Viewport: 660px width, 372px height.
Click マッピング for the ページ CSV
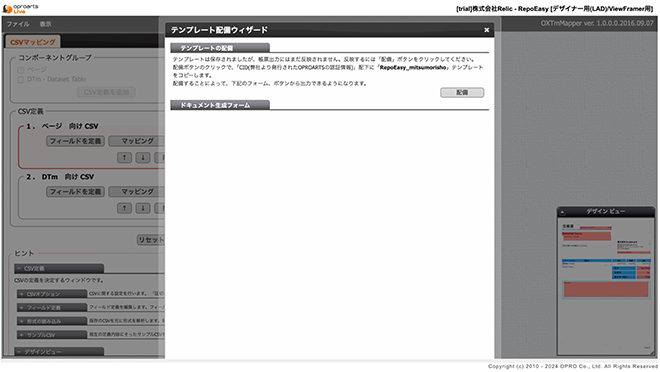point(137,141)
